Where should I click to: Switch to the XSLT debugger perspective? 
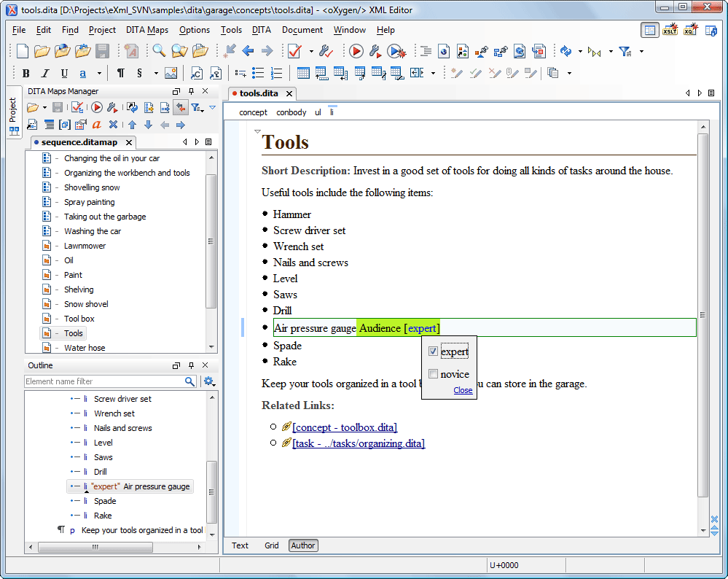tap(670, 30)
